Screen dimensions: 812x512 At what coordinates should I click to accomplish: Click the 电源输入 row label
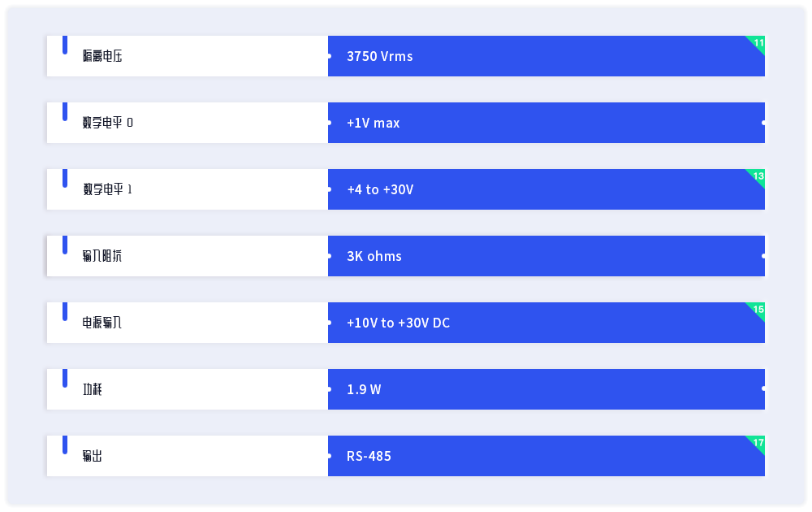tap(102, 323)
